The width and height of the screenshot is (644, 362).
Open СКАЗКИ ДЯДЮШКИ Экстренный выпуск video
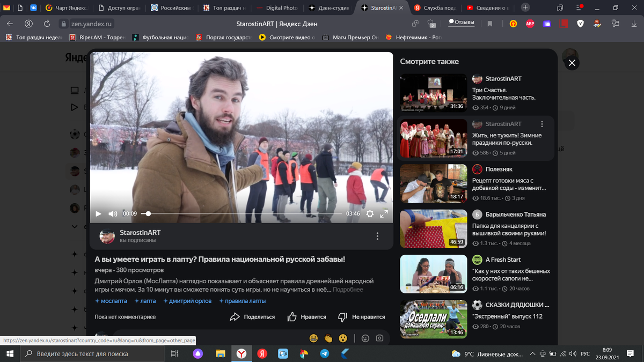tap(434, 319)
